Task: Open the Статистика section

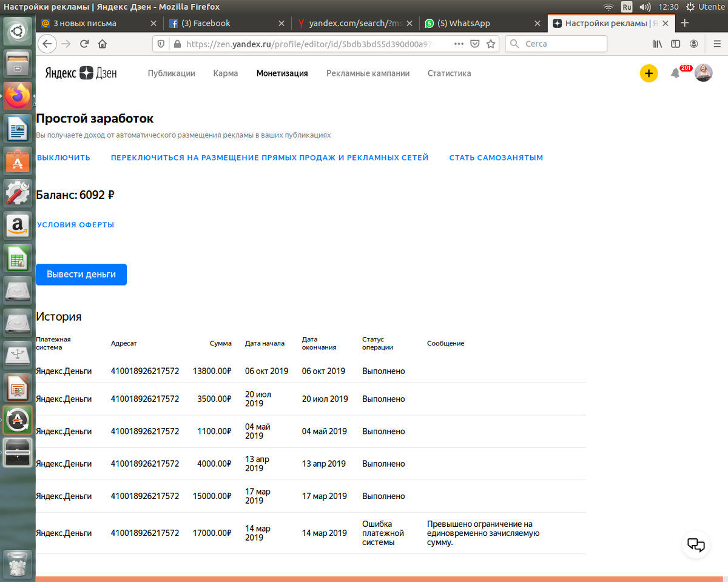Action: pyautogui.click(x=449, y=73)
